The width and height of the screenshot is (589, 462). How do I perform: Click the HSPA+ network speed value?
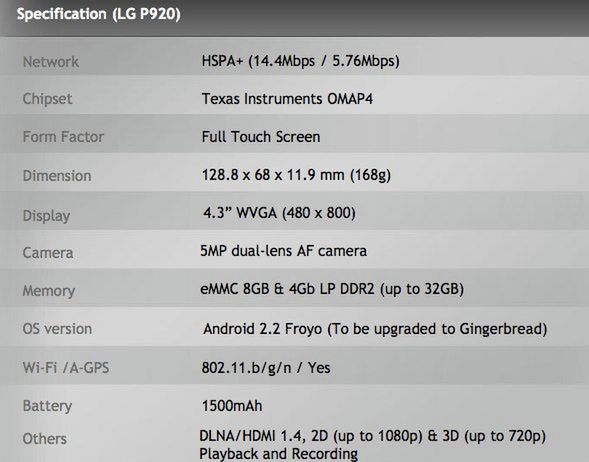301,61
